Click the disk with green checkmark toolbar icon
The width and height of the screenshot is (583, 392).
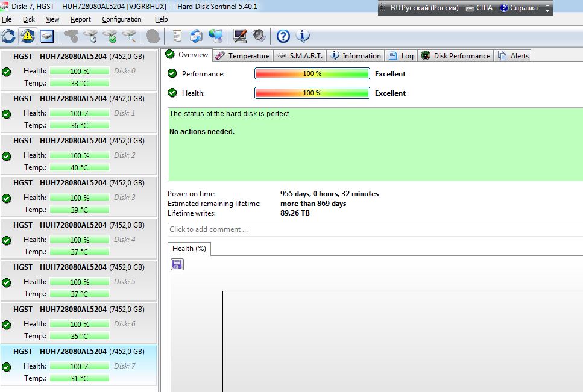click(x=110, y=36)
